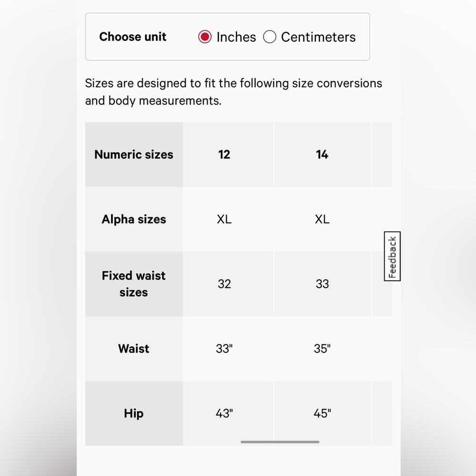Click the Alpha sizes row header
Image resolution: width=476 pixels, height=476 pixels.
tap(134, 219)
